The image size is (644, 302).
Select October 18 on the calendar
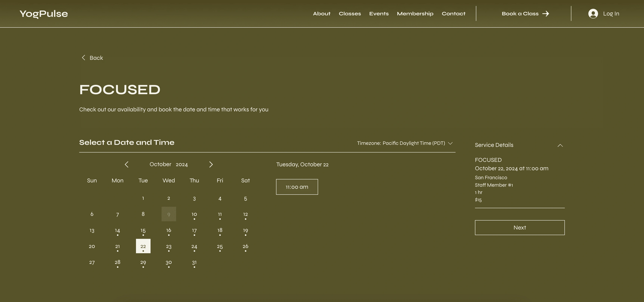click(220, 230)
